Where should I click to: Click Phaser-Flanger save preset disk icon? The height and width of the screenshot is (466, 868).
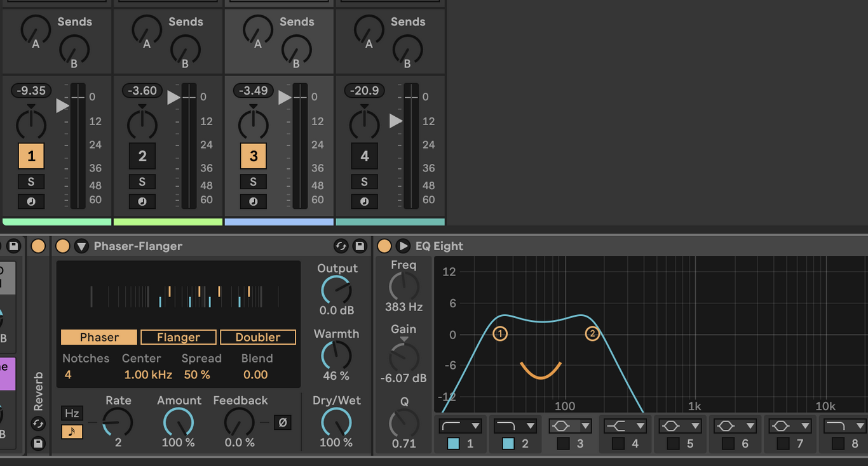[360, 246]
